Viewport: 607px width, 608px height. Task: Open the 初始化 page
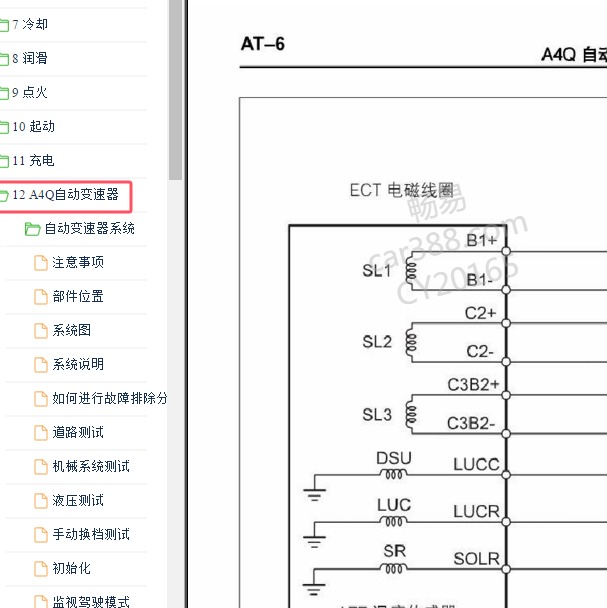click(x=72, y=569)
